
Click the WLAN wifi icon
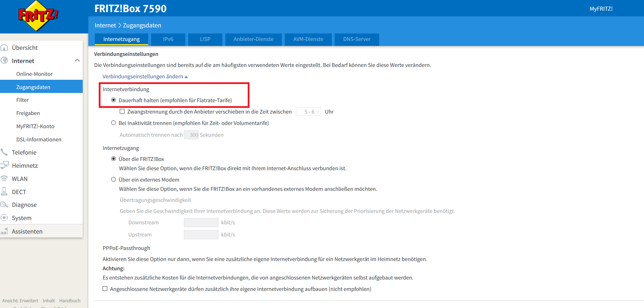4,178
